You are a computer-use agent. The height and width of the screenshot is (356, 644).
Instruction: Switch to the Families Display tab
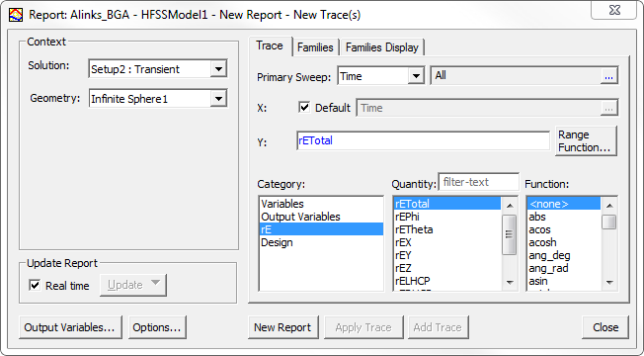coord(382,47)
